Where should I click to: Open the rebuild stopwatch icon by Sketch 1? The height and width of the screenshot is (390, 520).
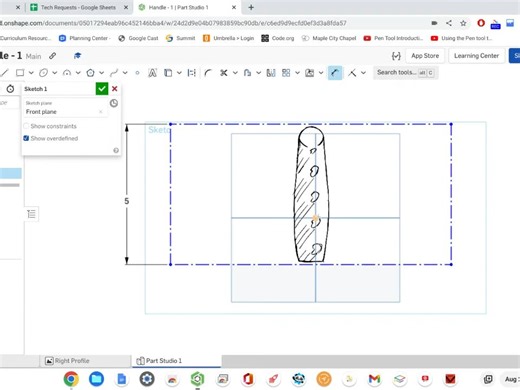(10, 89)
